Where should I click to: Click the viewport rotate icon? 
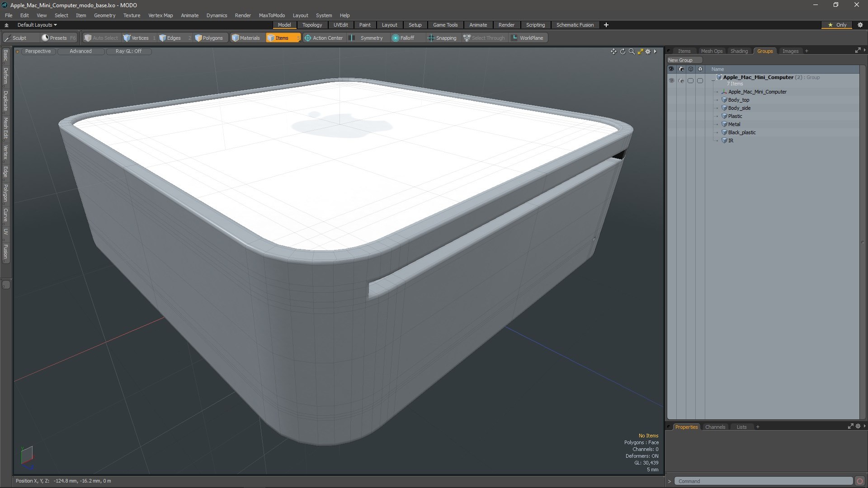(623, 52)
